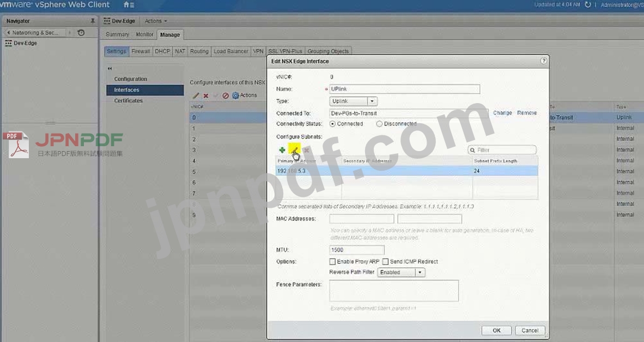The image size is (644, 342).
Task: Open the DHCP sub-tab
Action: coord(162,51)
